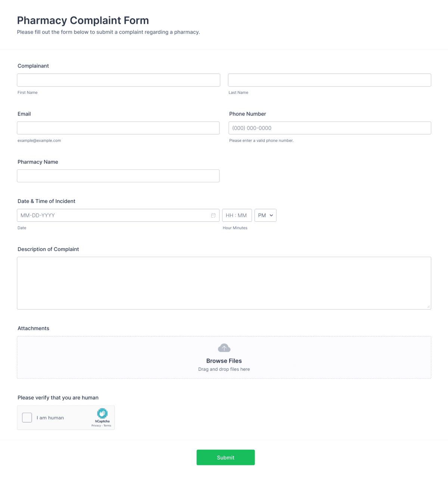Viewport: 448px width, 478px height.
Task: Click the Pharmacy Complaint Form title
Action: (83, 20)
